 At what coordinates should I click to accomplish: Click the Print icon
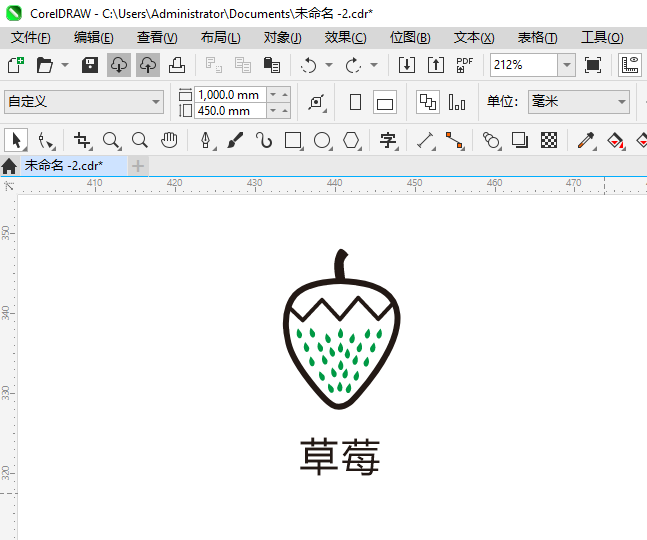177,65
